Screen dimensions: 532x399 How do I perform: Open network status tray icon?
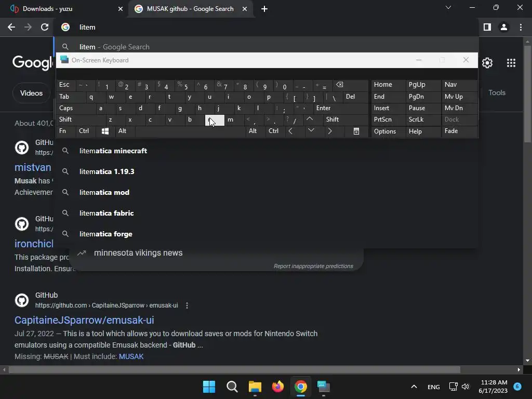click(453, 387)
